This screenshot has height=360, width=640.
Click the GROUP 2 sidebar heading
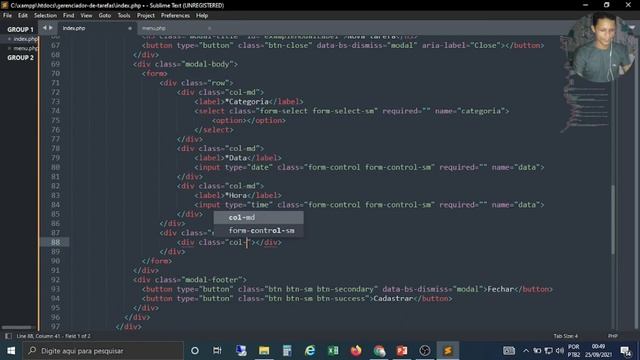click(20, 58)
